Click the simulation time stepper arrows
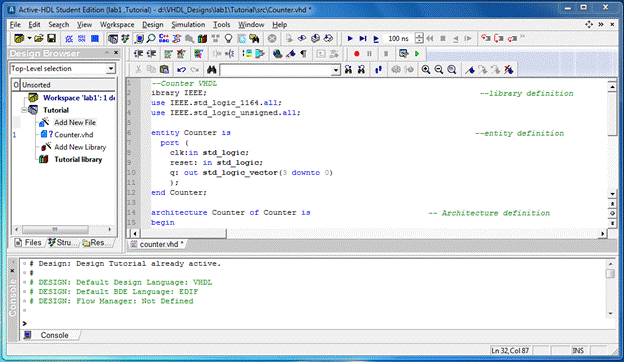 coord(419,38)
